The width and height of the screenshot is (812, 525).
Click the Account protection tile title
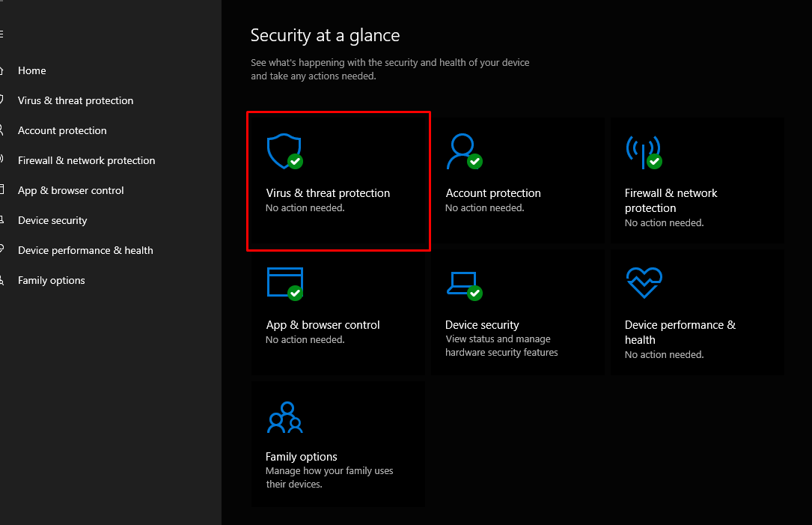493,193
